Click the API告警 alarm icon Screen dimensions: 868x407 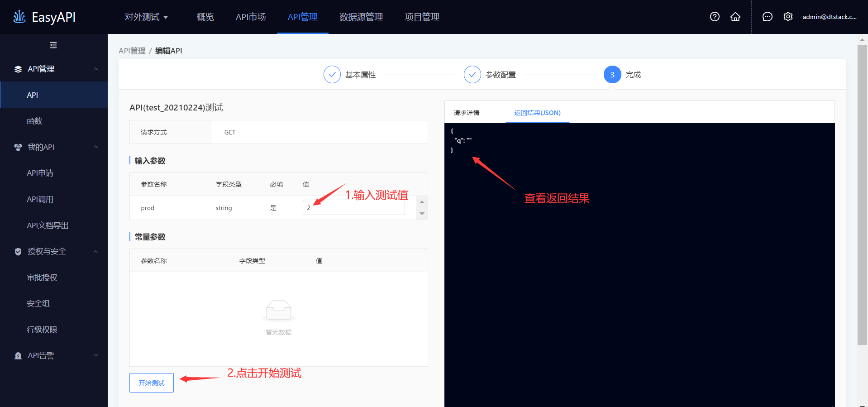[x=18, y=356]
